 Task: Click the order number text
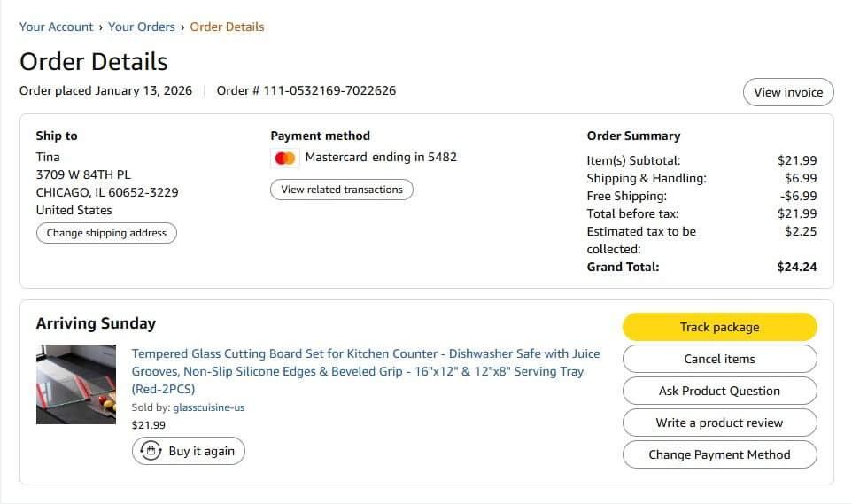point(306,90)
